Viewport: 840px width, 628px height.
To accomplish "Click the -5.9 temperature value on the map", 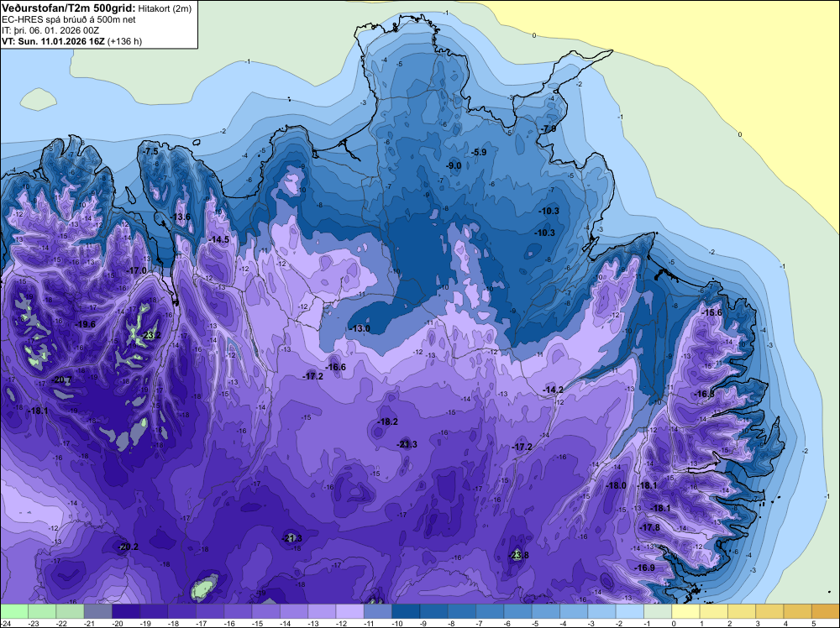I will (479, 152).
